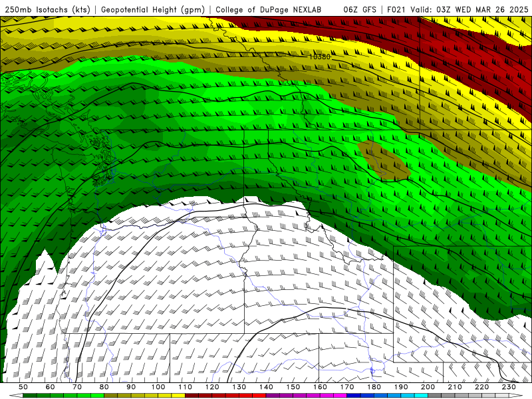The image size is (532, 399).
Task: Click the '90' color scale label
Action: [131, 387]
